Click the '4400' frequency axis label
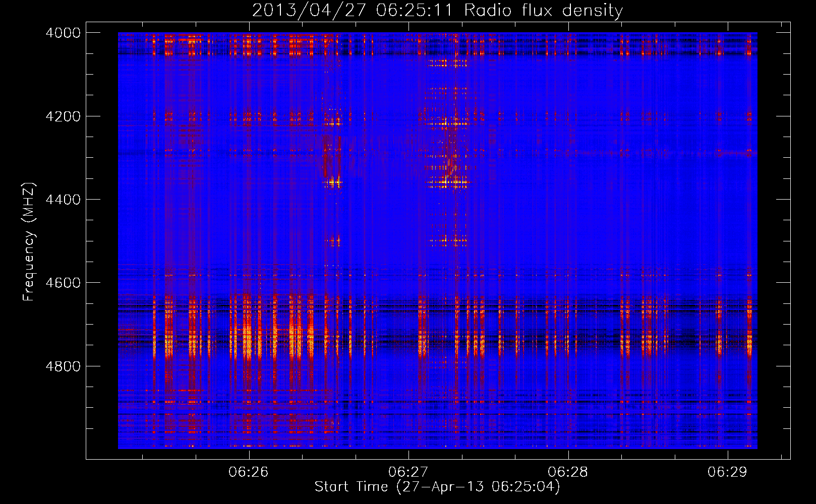816x504 pixels. (63, 200)
